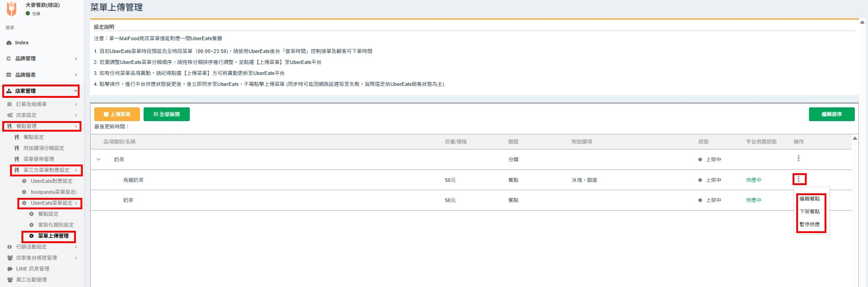Screen dimensions: 868x287
Task: Select 編輯餐點 from the popup menu
Action: point(809,199)
